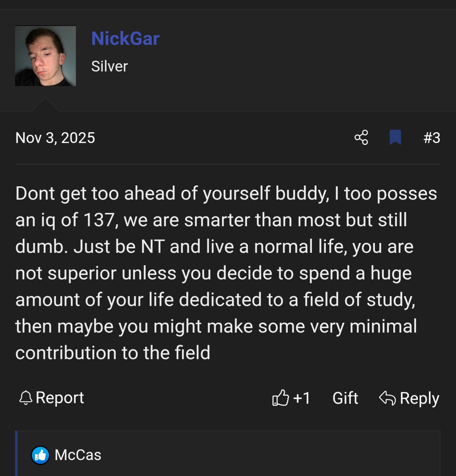Click the arrow pointer beneath the avatar

coord(45,105)
